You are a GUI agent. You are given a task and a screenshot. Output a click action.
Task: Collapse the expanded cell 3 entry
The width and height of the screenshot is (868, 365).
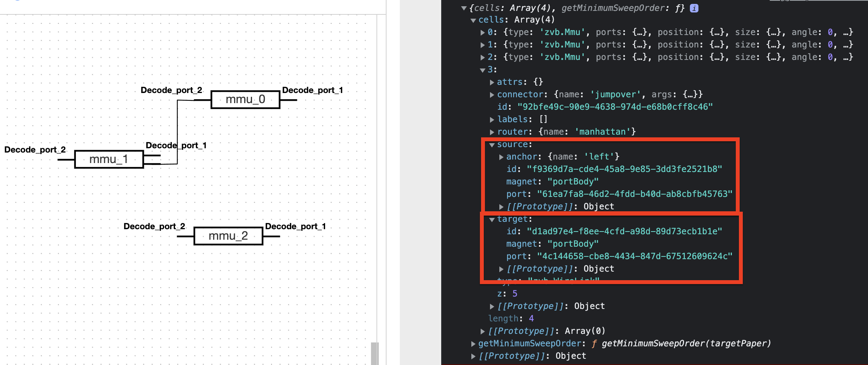482,69
